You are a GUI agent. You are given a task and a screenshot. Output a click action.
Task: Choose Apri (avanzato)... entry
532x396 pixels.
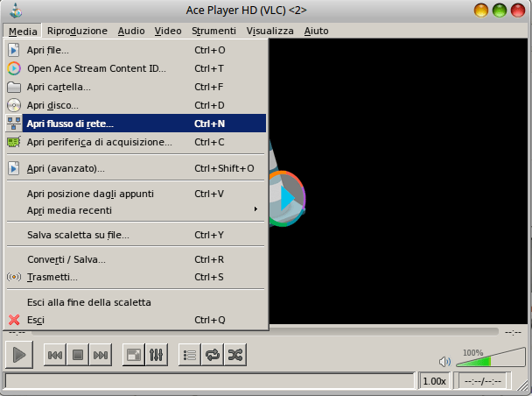136,168
